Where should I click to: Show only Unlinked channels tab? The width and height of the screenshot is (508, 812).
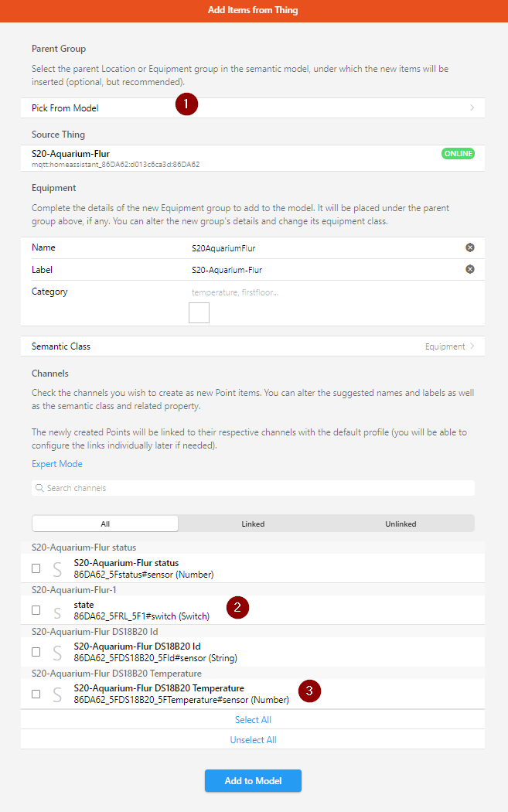coord(401,524)
